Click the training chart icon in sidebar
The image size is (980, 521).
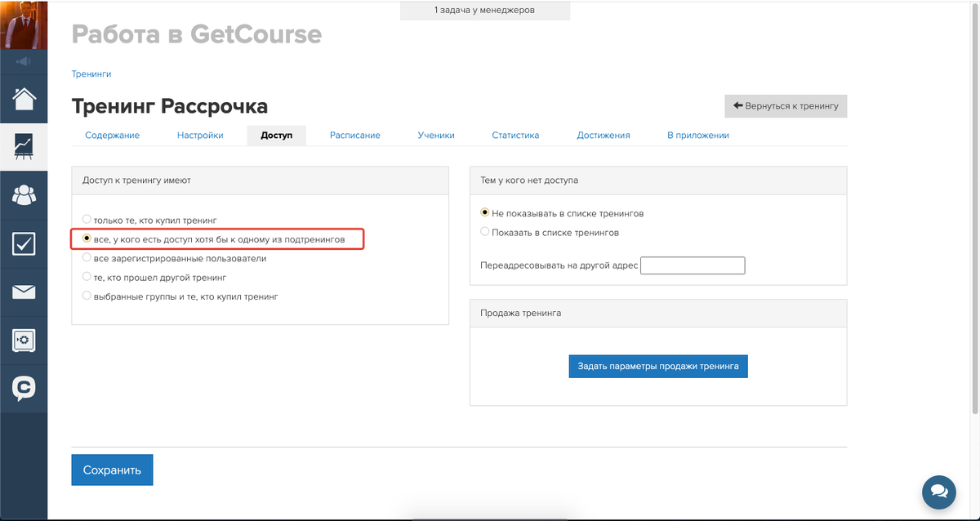coord(24,146)
